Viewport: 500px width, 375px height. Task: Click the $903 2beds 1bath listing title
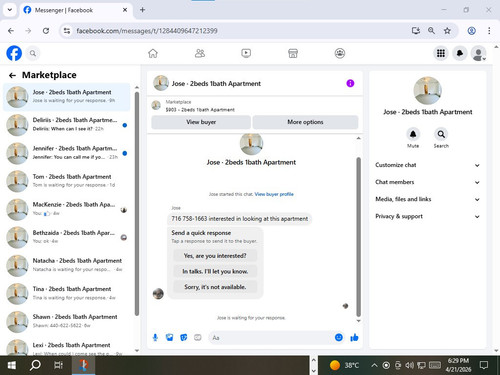(x=200, y=110)
